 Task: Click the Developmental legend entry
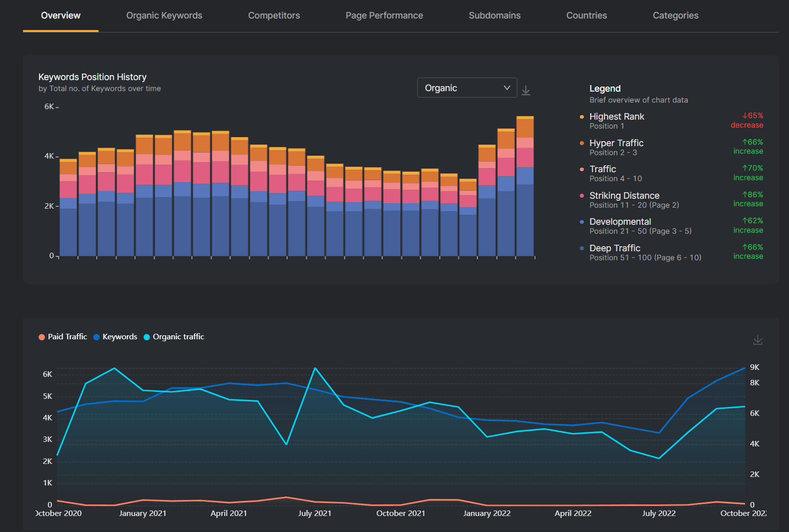[620, 222]
